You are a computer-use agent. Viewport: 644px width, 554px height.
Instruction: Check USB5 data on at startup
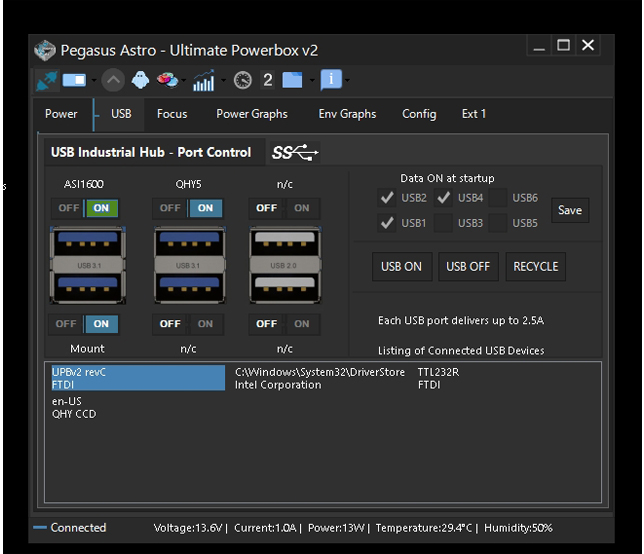(x=498, y=223)
